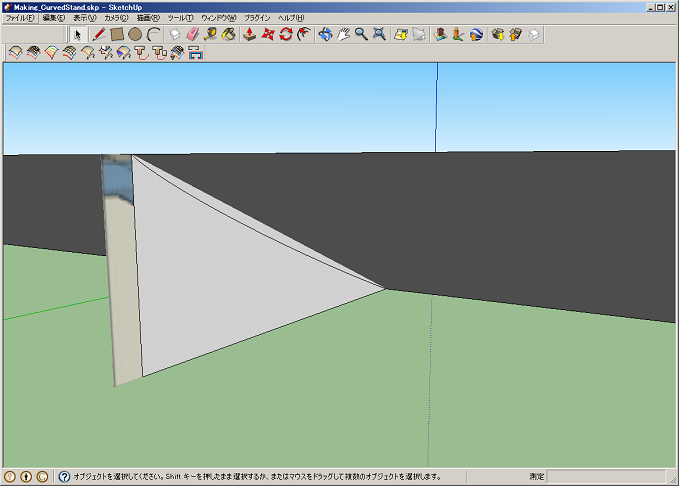Select the red Move tool

click(x=268, y=34)
